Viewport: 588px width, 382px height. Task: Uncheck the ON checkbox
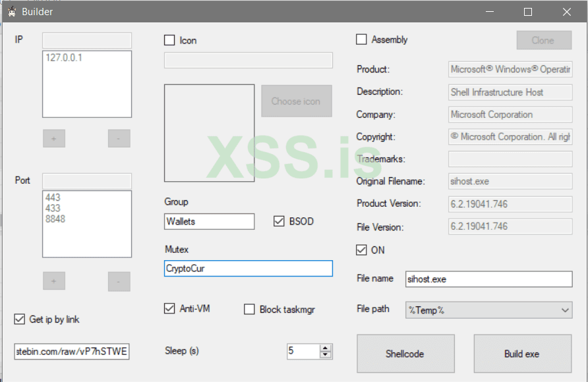tap(361, 250)
